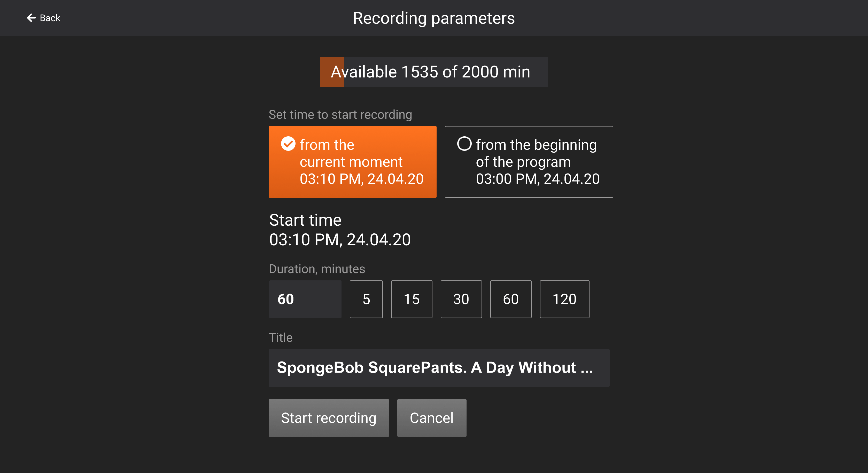
Task: Click the Recording parameters heading
Action: coord(434,18)
